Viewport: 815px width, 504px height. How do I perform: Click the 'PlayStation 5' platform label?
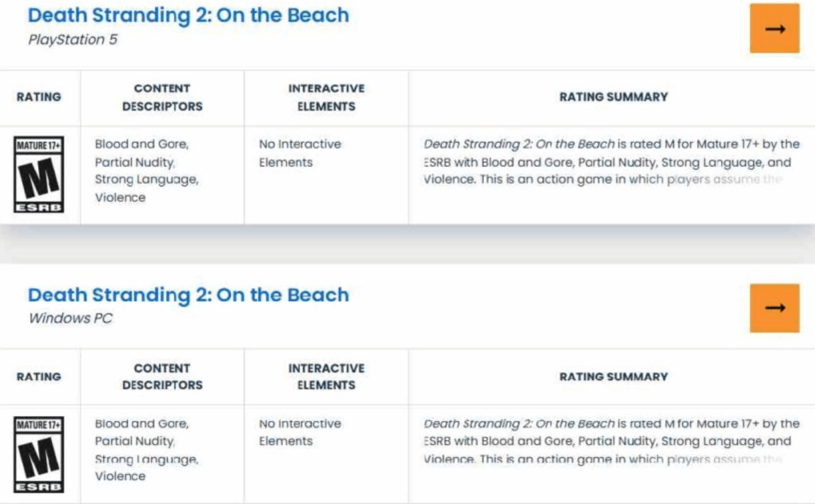pos(73,40)
